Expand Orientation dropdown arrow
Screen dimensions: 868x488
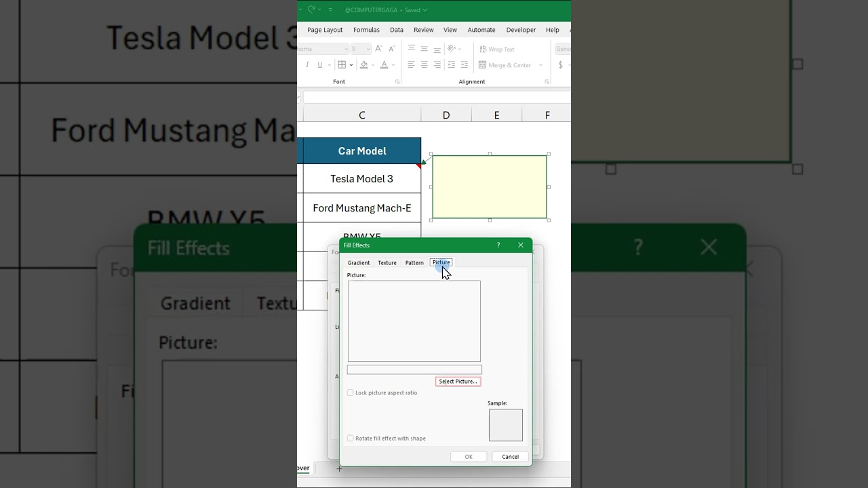(x=460, y=49)
